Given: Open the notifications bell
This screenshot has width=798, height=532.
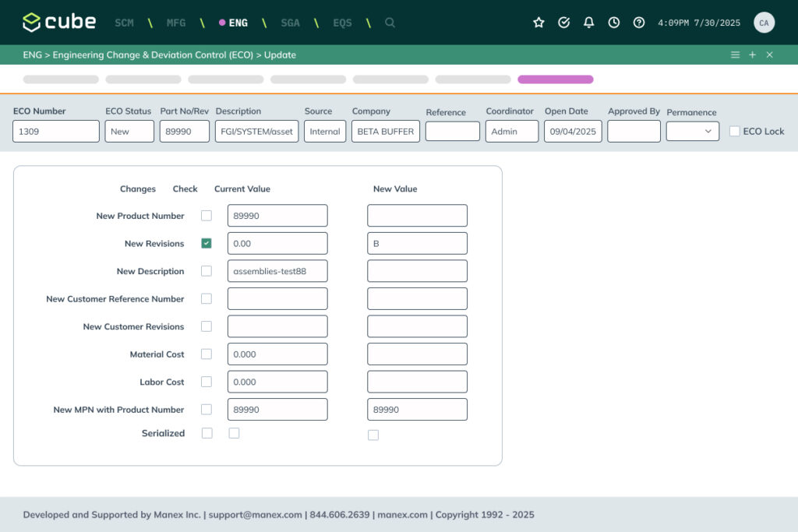Looking at the screenshot, I should [589, 23].
